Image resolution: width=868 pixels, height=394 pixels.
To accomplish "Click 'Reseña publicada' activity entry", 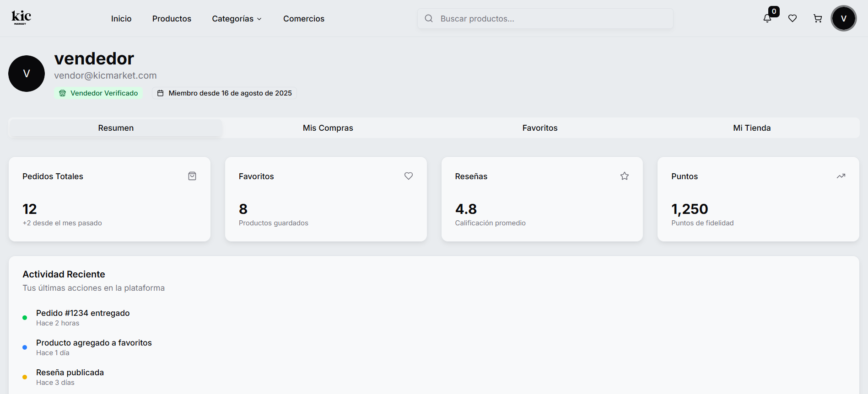I will [x=70, y=373].
